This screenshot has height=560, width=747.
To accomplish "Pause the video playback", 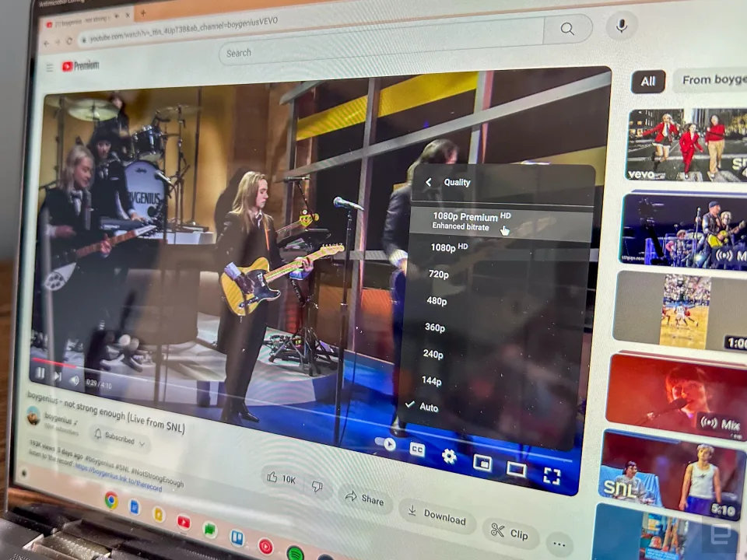I will coord(40,374).
